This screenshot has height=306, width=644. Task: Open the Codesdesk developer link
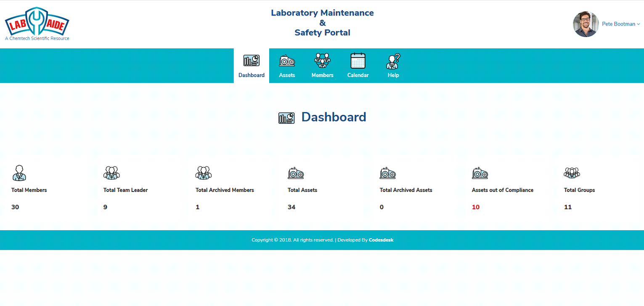coord(381,240)
